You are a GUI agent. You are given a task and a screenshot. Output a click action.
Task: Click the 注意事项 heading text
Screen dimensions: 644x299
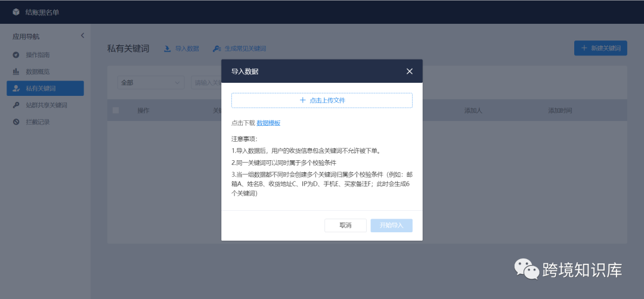[244, 139]
